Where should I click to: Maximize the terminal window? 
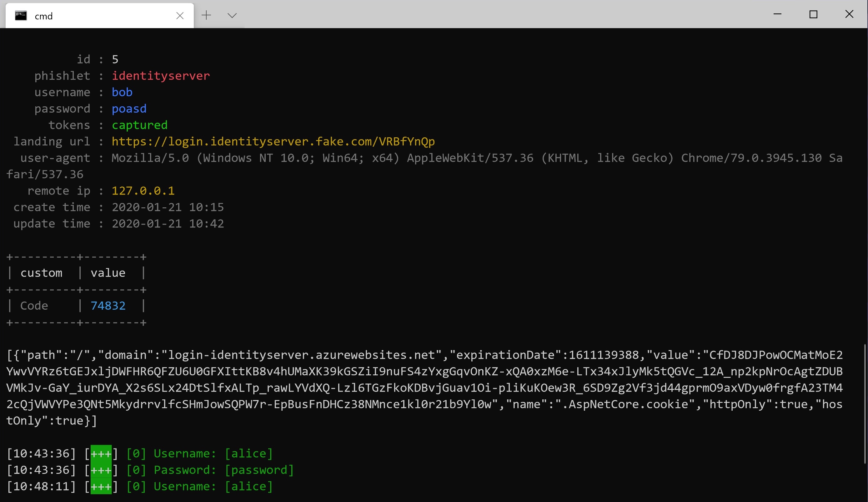(813, 14)
